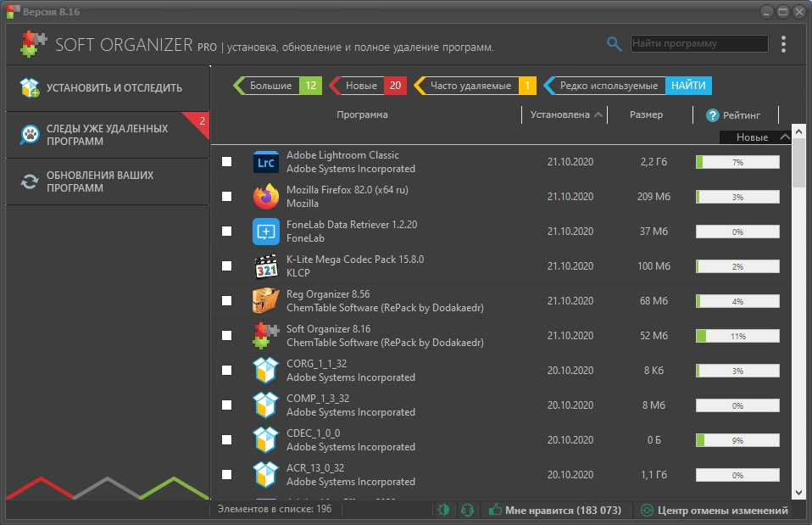Click the scrollbar down arrow
Image resolution: width=812 pixels, height=525 pixels.
[798, 493]
